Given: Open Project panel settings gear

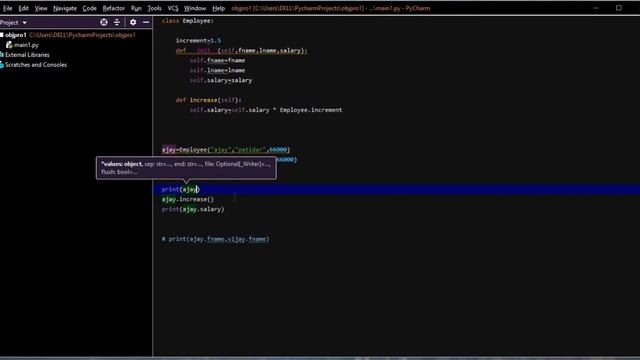Looking at the screenshot, I should click(x=133, y=22).
